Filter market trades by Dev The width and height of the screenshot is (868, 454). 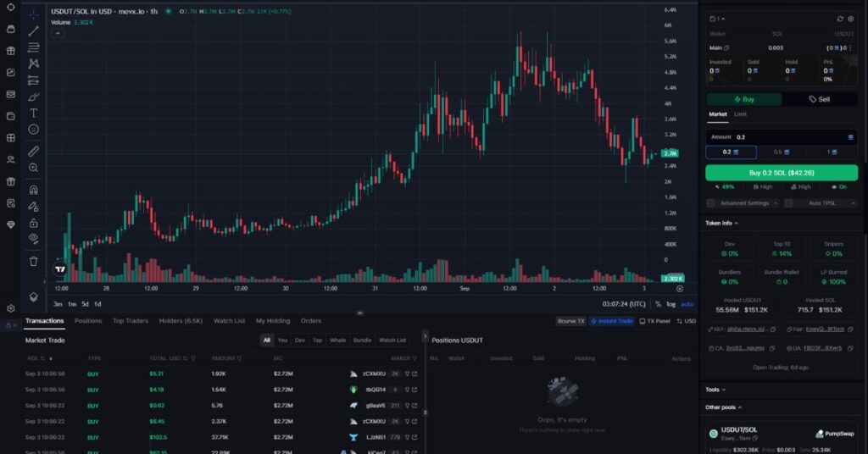pyautogui.click(x=299, y=340)
